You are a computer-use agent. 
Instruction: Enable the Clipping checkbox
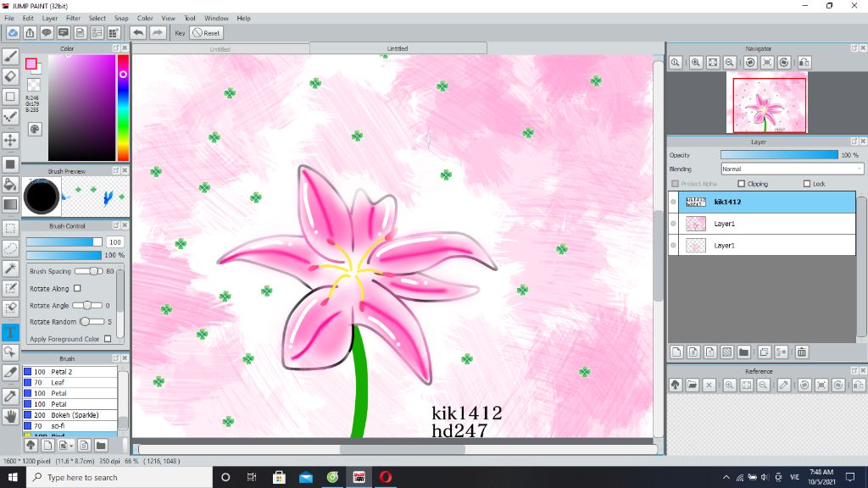[741, 184]
